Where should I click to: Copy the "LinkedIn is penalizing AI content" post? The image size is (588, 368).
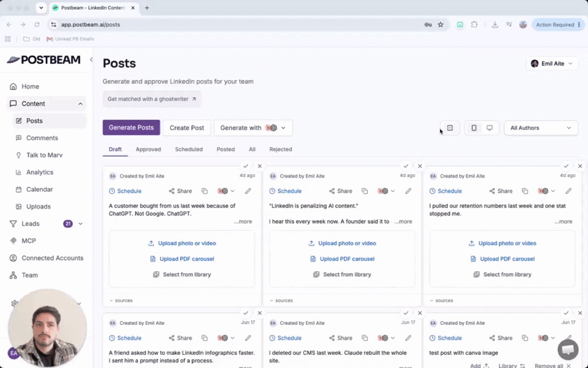[x=365, y=191]
